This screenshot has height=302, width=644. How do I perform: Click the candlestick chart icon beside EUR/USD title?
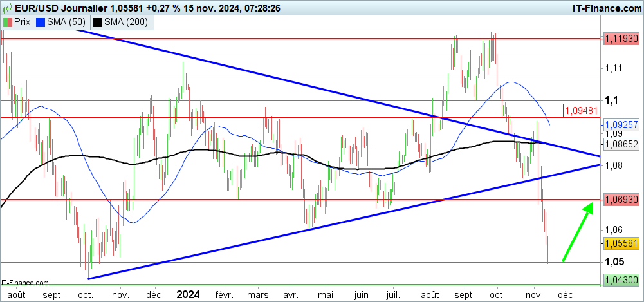pos(7,8)
